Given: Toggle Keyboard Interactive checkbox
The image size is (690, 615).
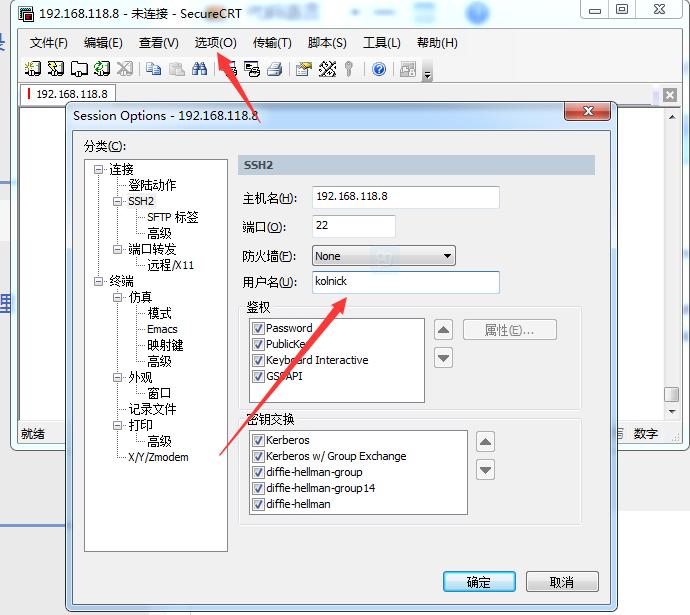Looking at the screenshot, I should pos(258,360).
